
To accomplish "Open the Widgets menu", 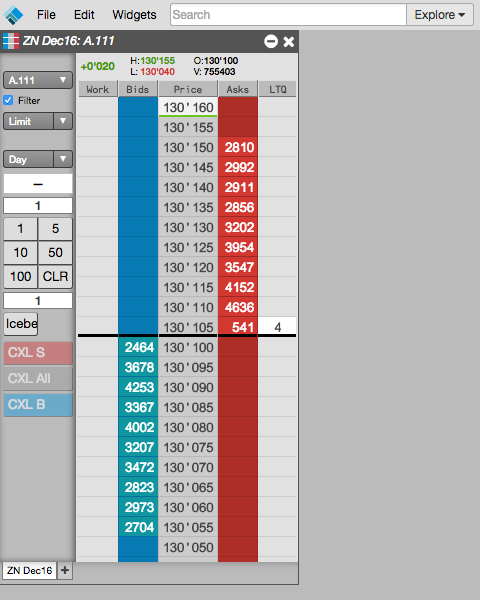I will (134, 15).
